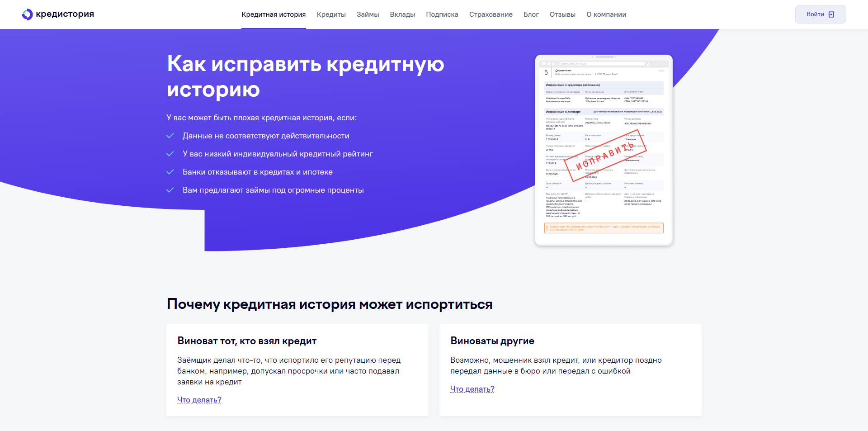Open the Страхование page
Viewport: 868px width, 431px height.
point(491,14)
